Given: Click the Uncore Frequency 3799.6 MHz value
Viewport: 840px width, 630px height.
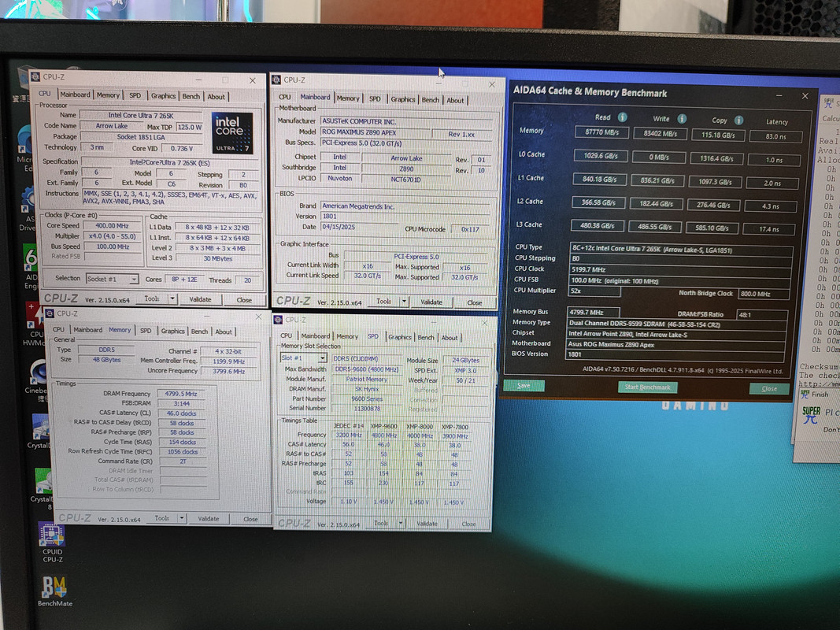Looking at the screenshot, I should tap(229, 371).
